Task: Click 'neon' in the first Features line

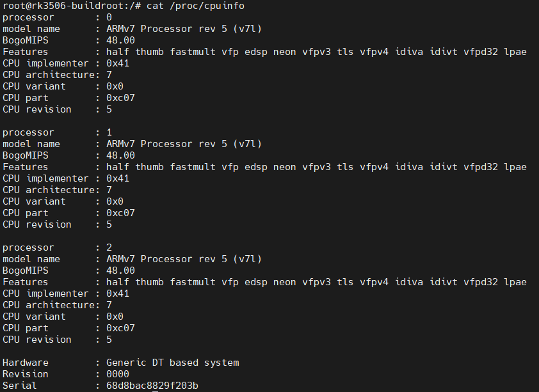Action: 285,52
